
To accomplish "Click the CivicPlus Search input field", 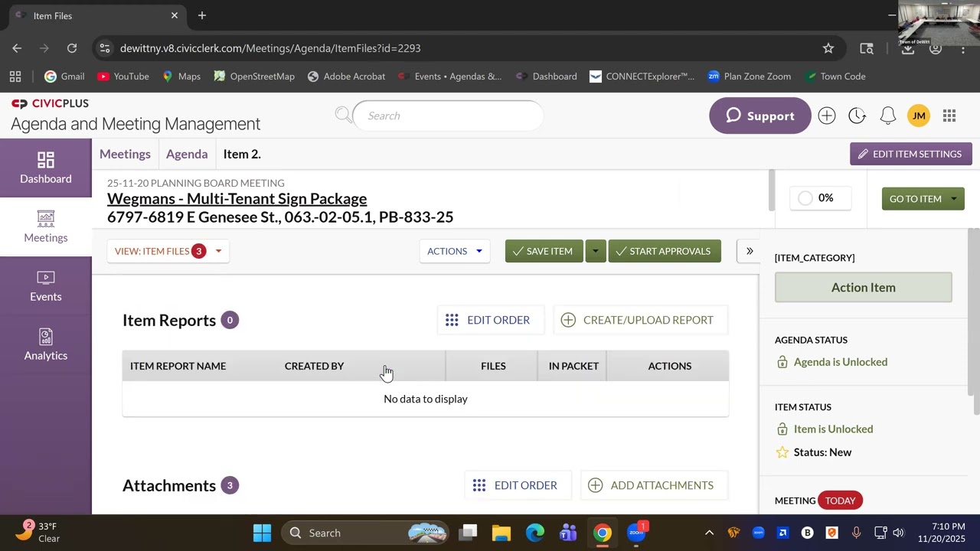I will click(449, 116).
